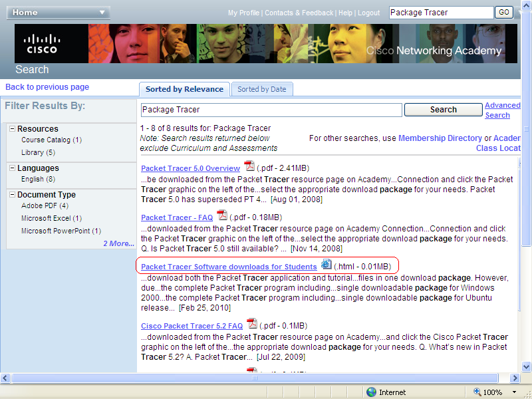Click PDF icon beside Cisco Packet Tracer 5.2 FAQ
532x399 pixels.
tap(252, 323)
